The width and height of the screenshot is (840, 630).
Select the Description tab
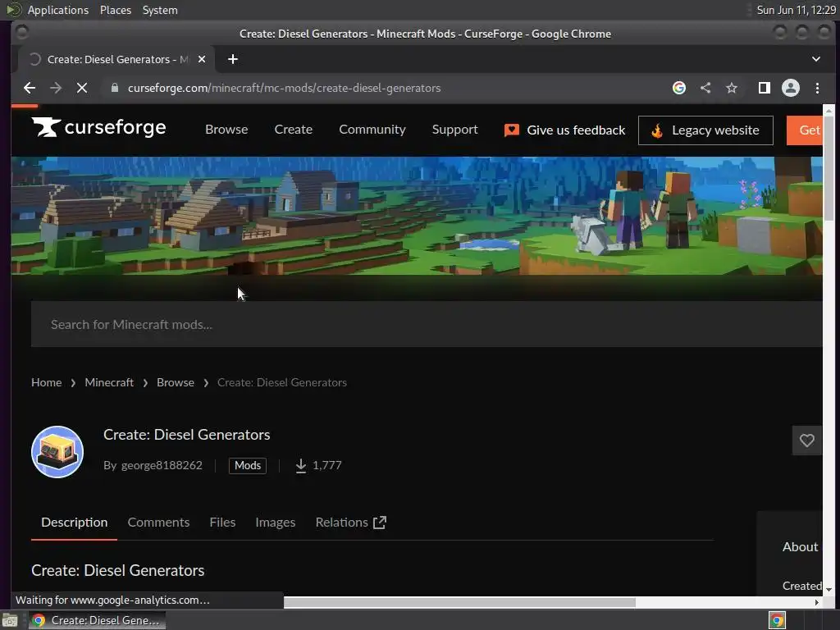click(x=75, y=523)
